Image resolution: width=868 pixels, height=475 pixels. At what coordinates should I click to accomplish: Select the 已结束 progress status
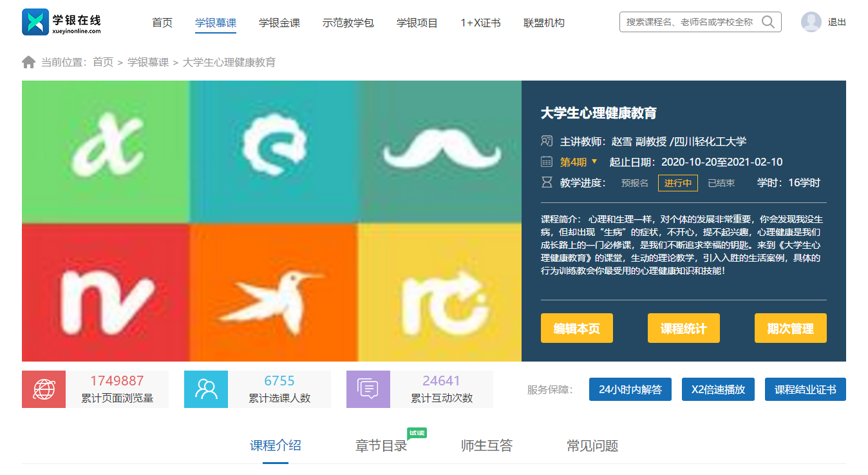pos(721,183)
